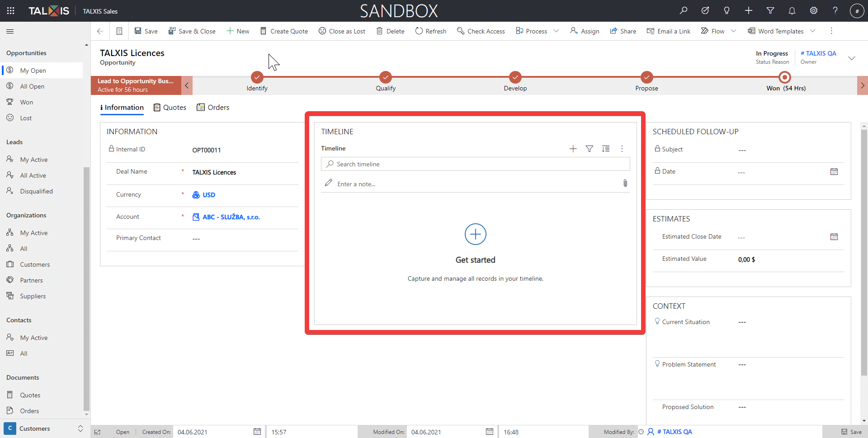This screenshot has height=438, width=868.
Task: Open the assistant lightbulb icon
Action: (x=727, y=10)
